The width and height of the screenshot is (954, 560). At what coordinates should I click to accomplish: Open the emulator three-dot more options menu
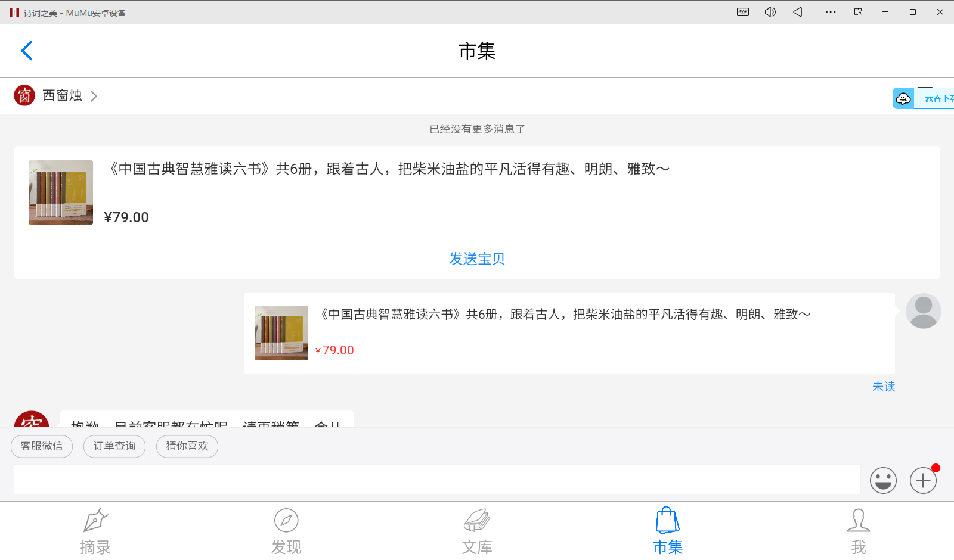[x=829, y=12]
